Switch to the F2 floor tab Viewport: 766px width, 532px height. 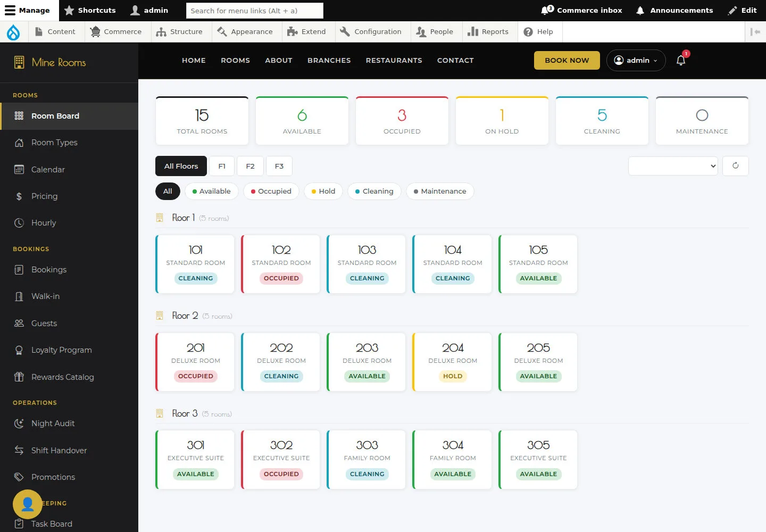250,166
